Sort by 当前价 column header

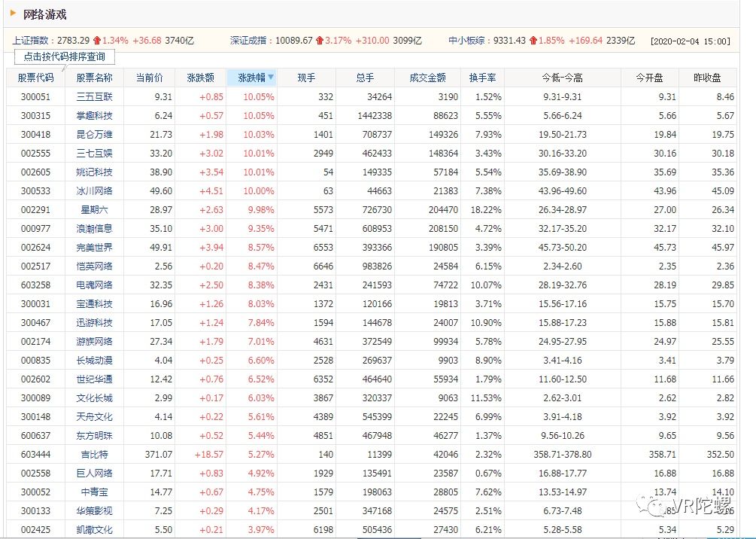click(x=150, y=78)
